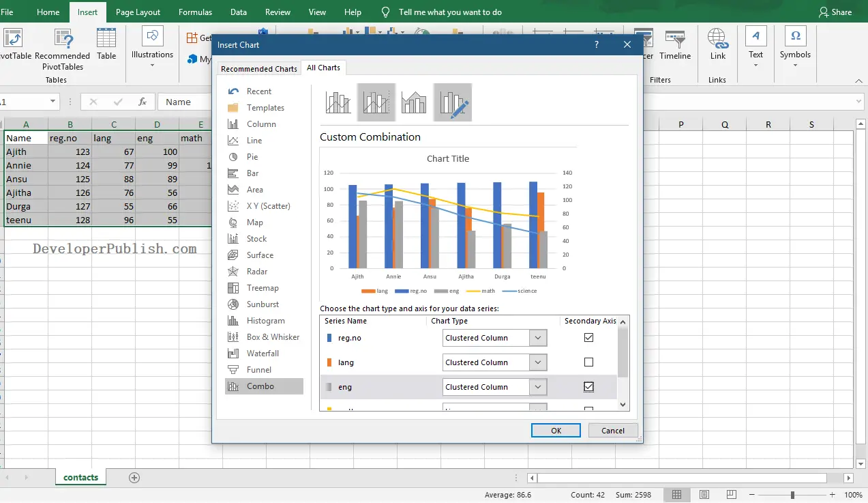Choose the Line chart category
This screenshot has width=868, height=503.
[x=264, y=141]
